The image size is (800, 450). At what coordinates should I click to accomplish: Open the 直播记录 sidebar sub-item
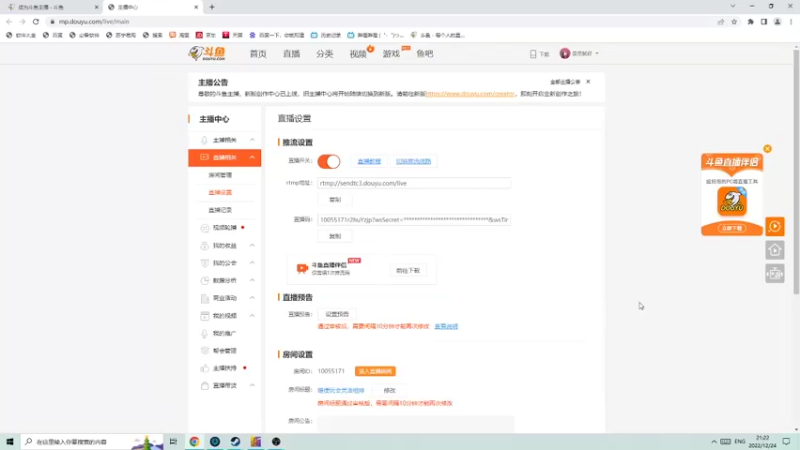tap(220, 210)
